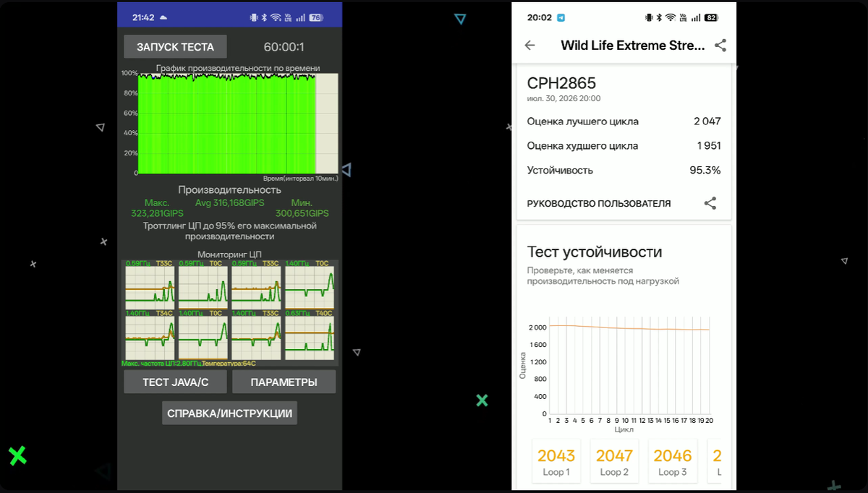Tap the Wi-Fi icon in the 21:42 status bar
Screen dimensions: 868x493
[x=276, y=17]
